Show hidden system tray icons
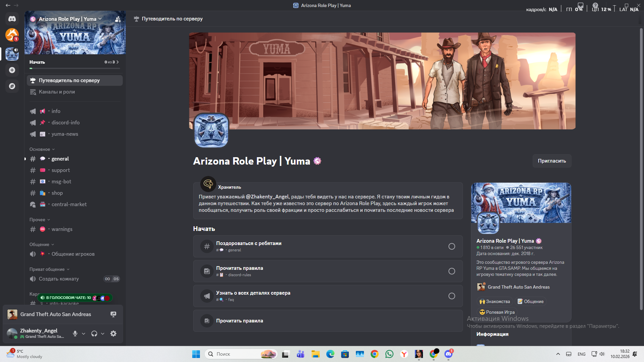The height and width of the screenshot is (362, 644). coord(558,354)
